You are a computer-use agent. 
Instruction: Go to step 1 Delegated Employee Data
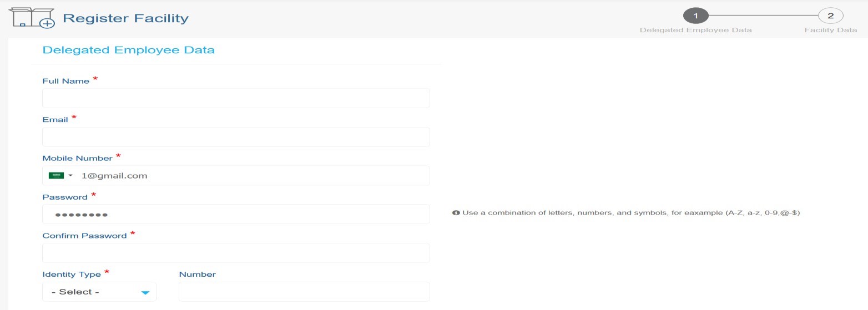click(695, 16)
